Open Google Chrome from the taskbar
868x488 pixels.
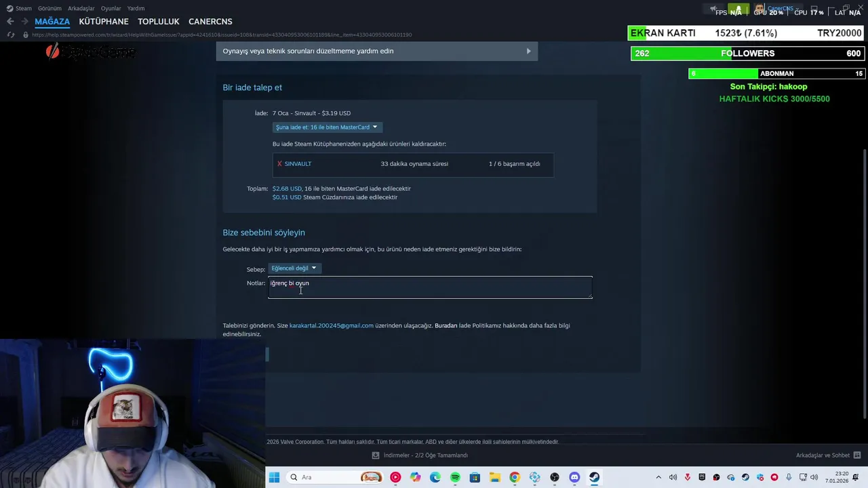tap(515, 477)
